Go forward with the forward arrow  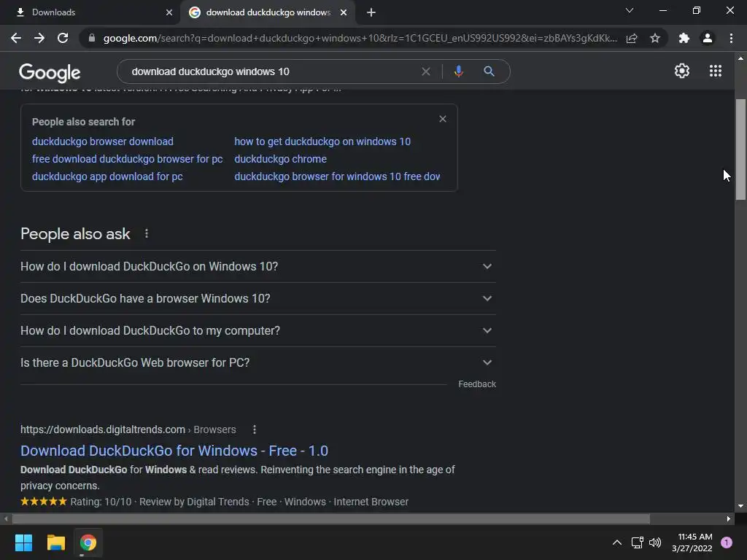(39, 38)
